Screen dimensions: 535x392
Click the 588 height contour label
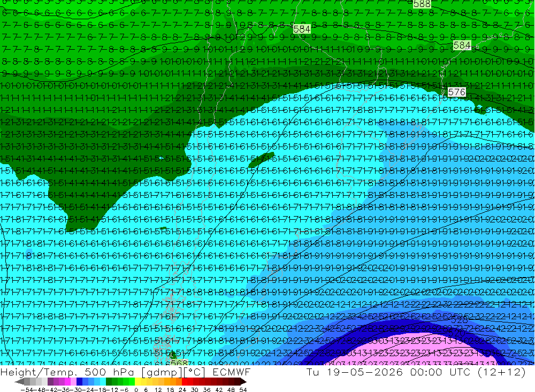(x=422, y=4)
